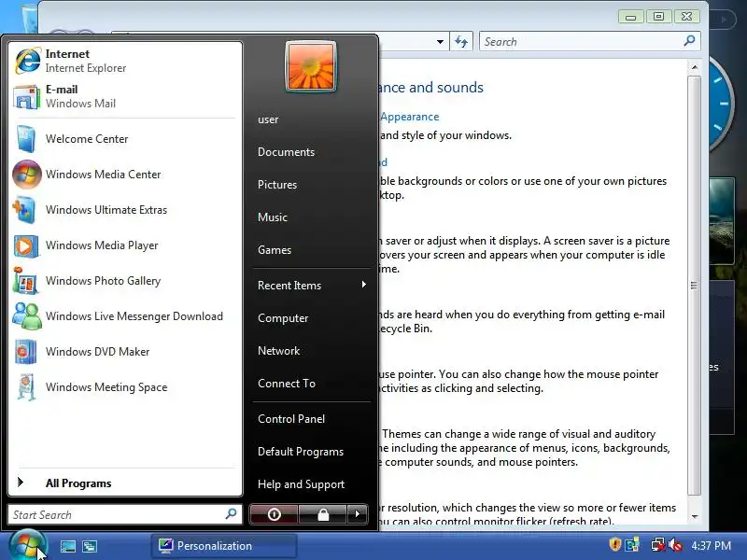The height and width of the screenshot is (560, 747).
Task: Click the taskbar clock 4:37 PM
Action: [712, 545]
